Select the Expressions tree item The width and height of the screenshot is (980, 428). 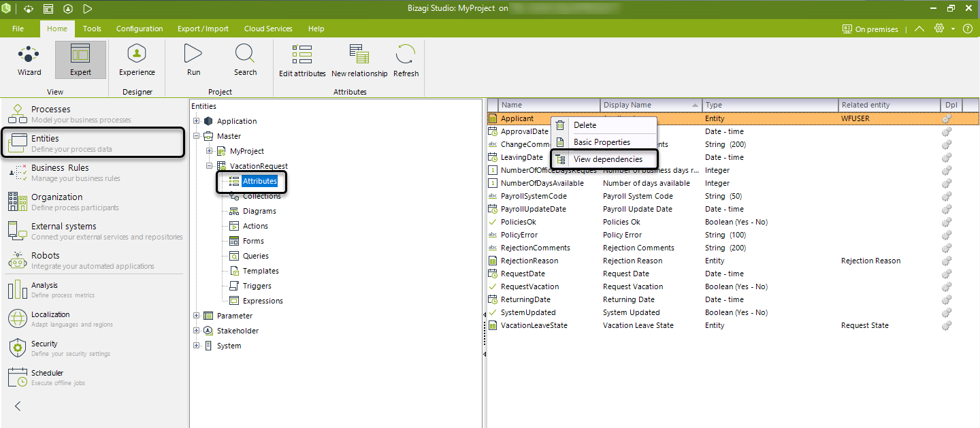pos(263,301)
